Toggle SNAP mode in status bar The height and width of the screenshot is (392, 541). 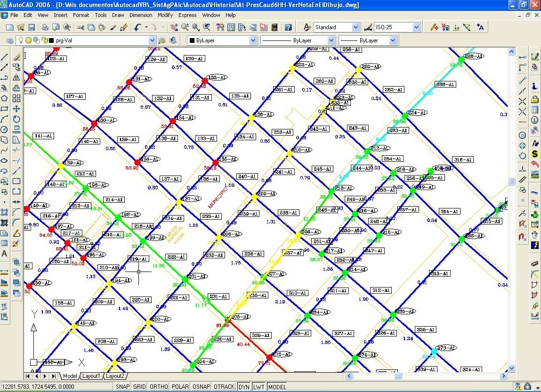[x=122, y=387]
